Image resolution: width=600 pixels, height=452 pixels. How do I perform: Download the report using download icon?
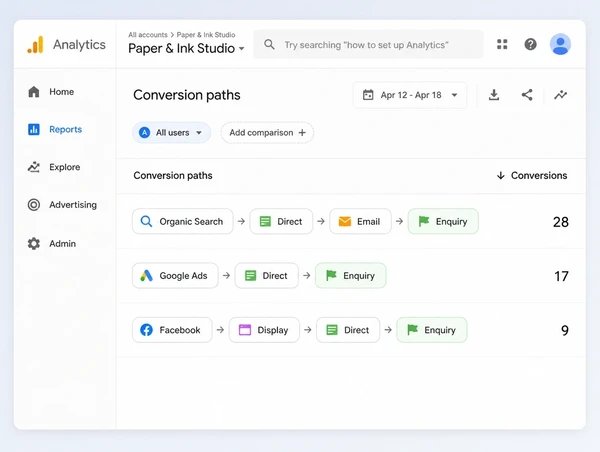click(494, 95)
